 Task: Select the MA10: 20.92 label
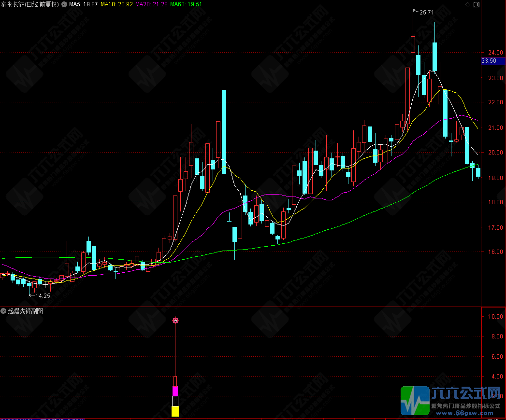[116, 4]
